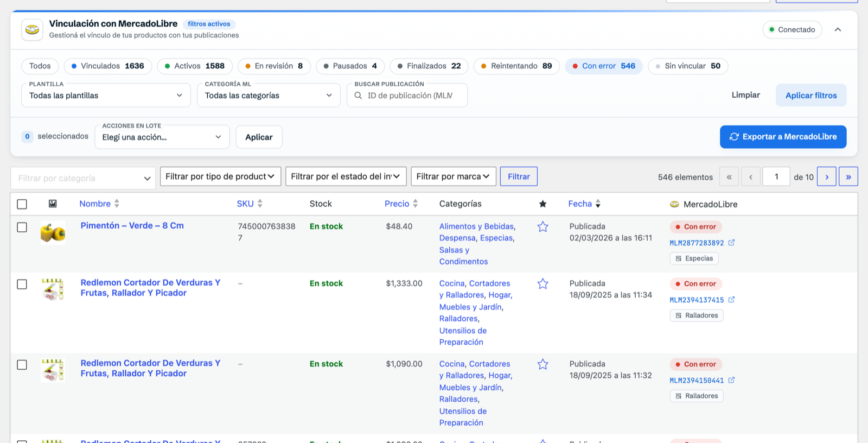The width and height of the screenshot is (868, 443).
Task: Open the Acciones en lote dropdown
Action: [162, 137]
